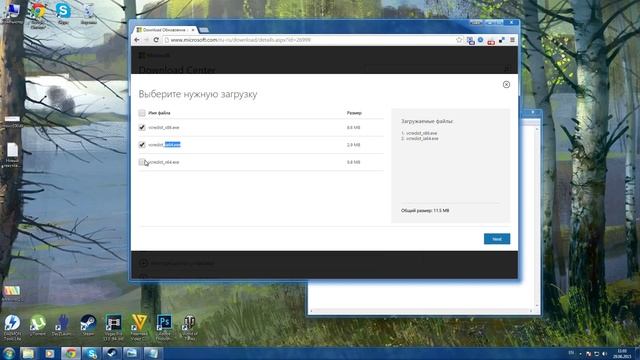Close the Download browser tab

[x=193, y=30]
